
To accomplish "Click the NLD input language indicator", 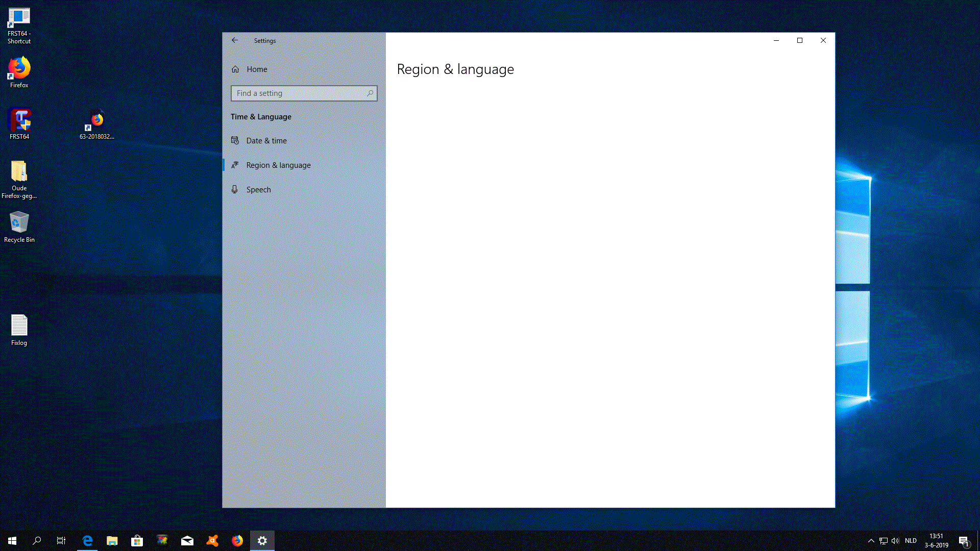I will 911,541.
